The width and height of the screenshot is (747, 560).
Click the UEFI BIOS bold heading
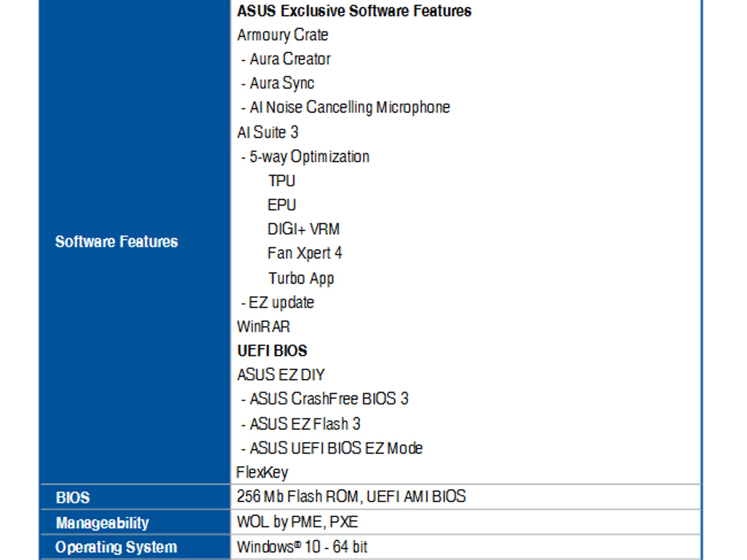[272, 351]
